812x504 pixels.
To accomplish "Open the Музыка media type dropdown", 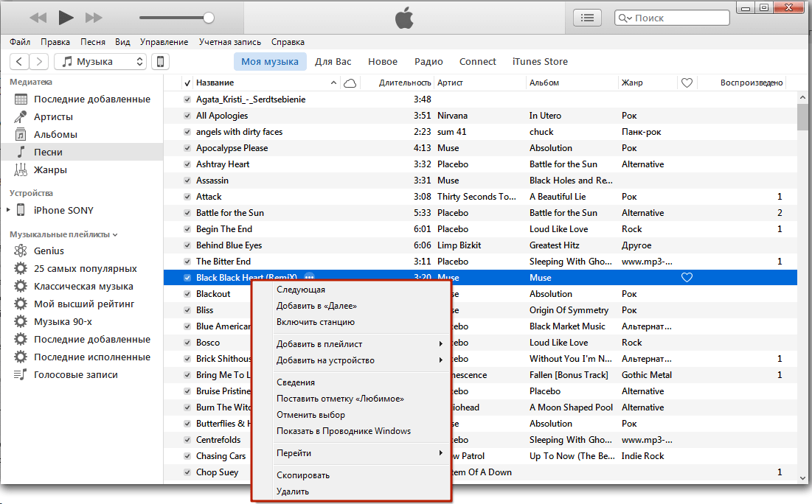I will [100, 62].
